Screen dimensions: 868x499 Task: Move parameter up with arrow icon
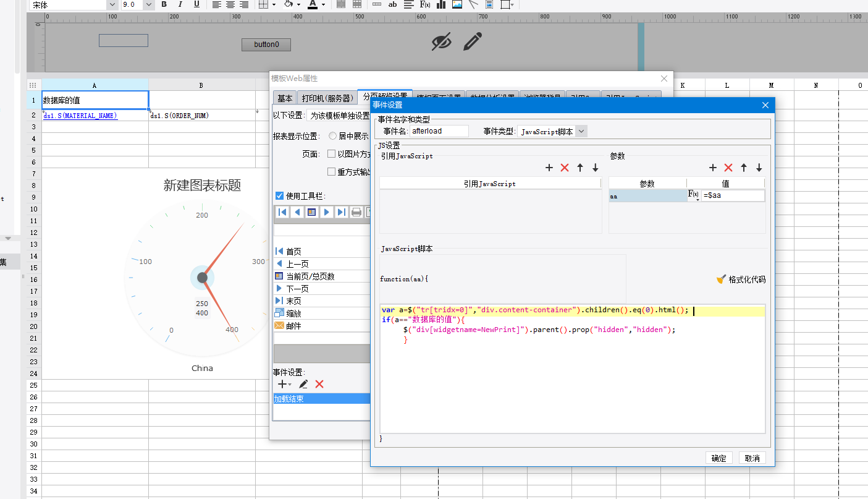click(744, 168)
